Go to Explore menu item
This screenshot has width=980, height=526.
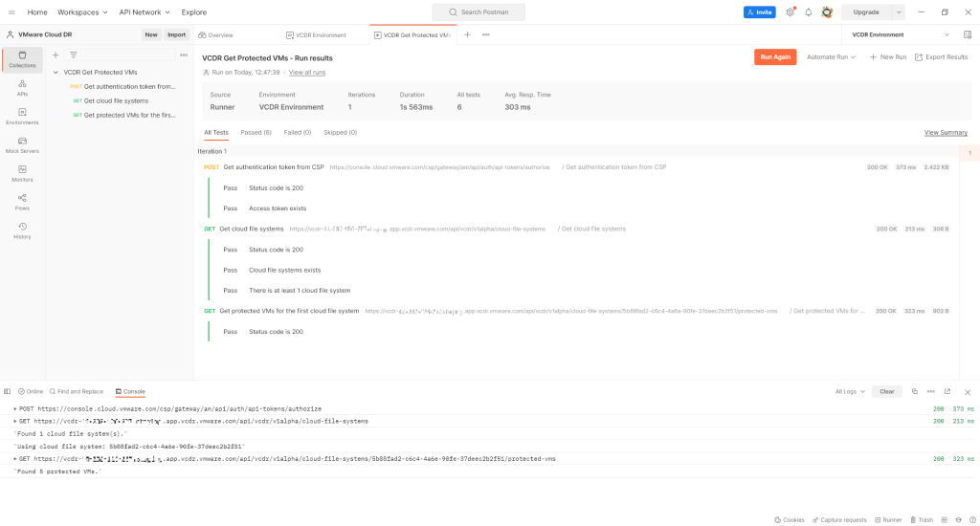click(x=193, y=11)
